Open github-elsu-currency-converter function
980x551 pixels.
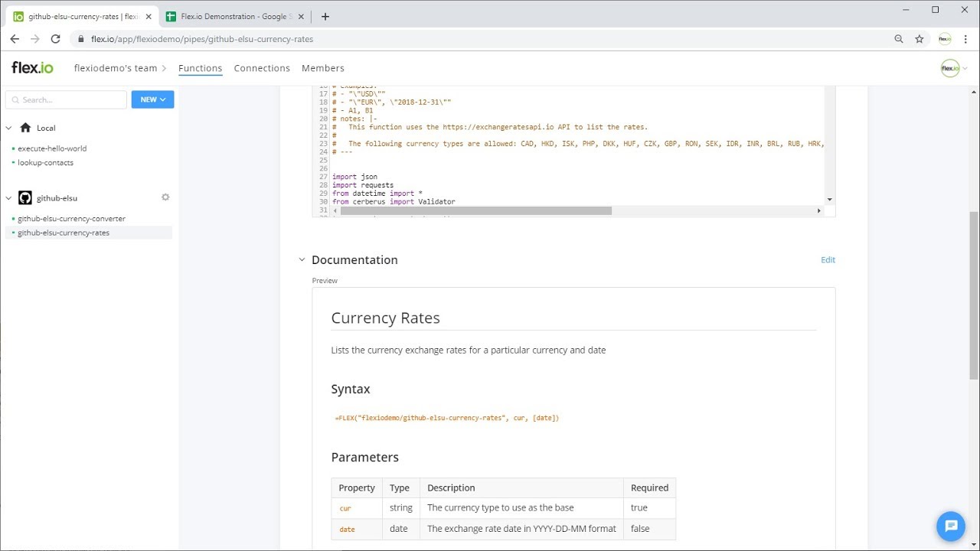click(71, 219)
